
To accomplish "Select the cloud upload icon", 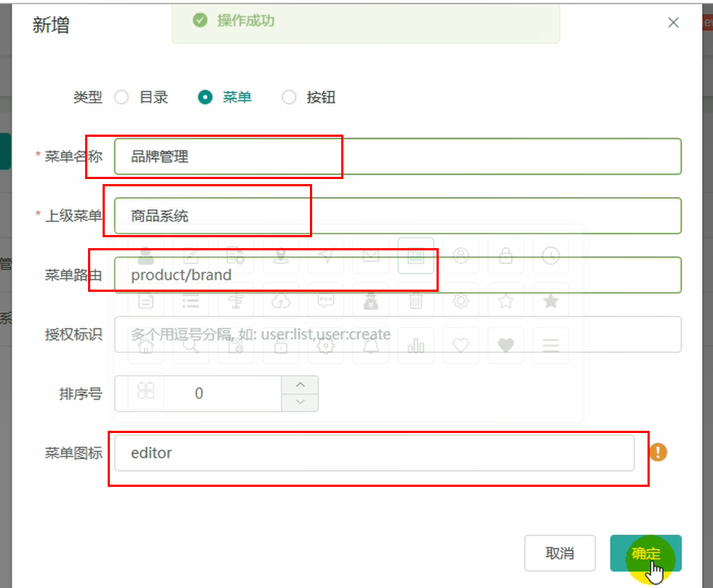I will tap(281, 301).
